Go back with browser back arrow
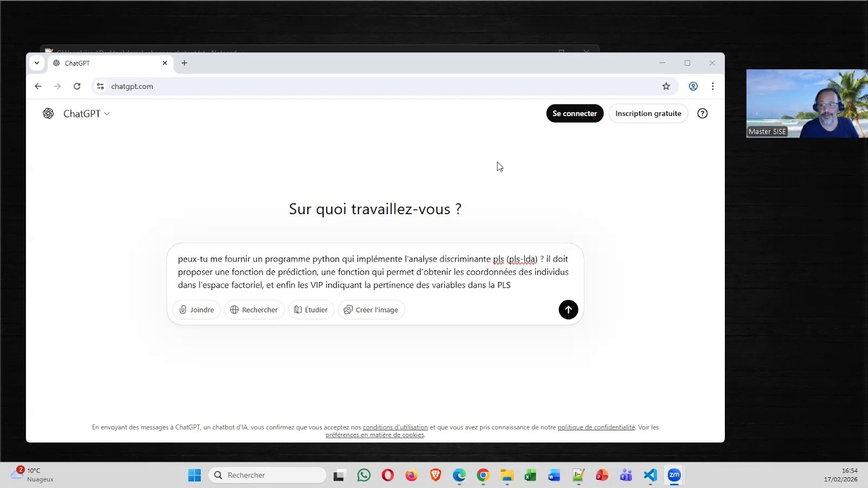 click(x=38, y=86)
